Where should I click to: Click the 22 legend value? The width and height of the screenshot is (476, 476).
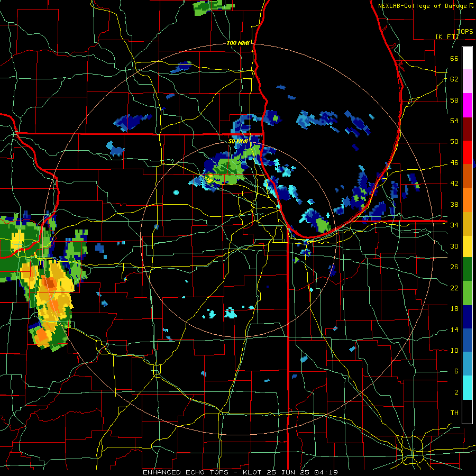point(454,288)
